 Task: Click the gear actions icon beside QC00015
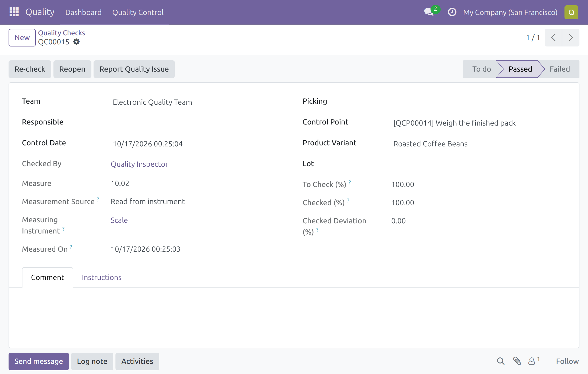76,42
